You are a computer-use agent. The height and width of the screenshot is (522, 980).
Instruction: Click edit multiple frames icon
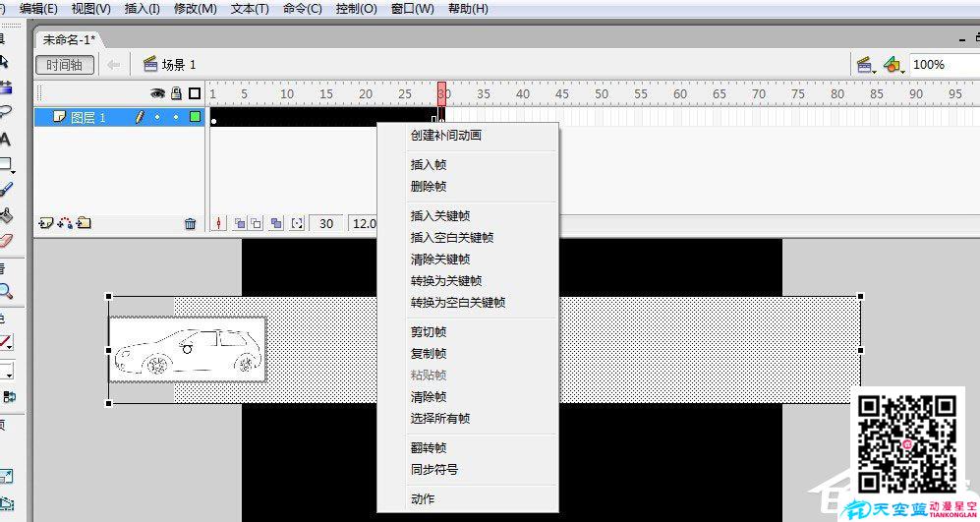pos(276,223)
